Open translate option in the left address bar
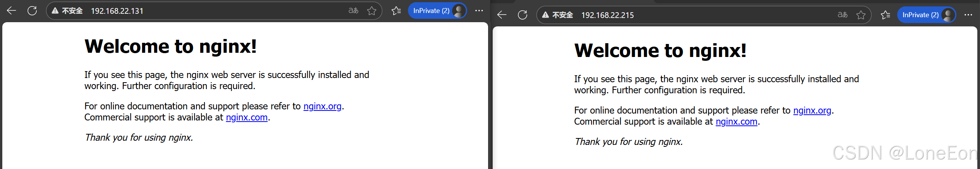Screen dimensions: 980x169 [x=353, y=11]
